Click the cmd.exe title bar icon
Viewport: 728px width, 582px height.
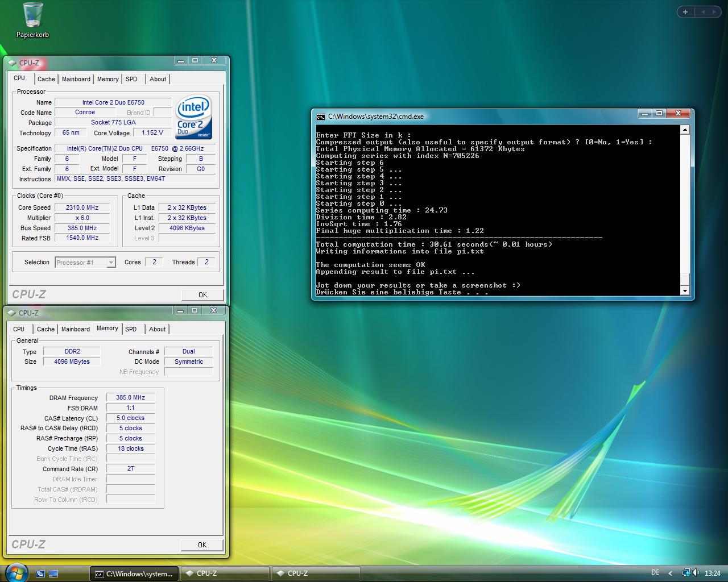click(x=321, y=117)
